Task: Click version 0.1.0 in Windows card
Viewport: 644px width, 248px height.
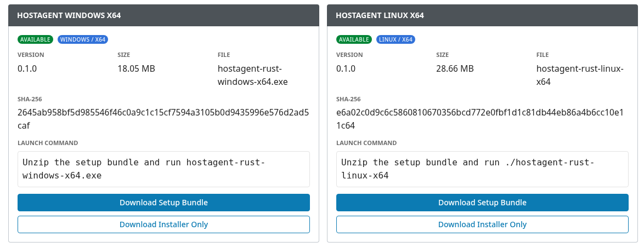Action: coord(27,68)
